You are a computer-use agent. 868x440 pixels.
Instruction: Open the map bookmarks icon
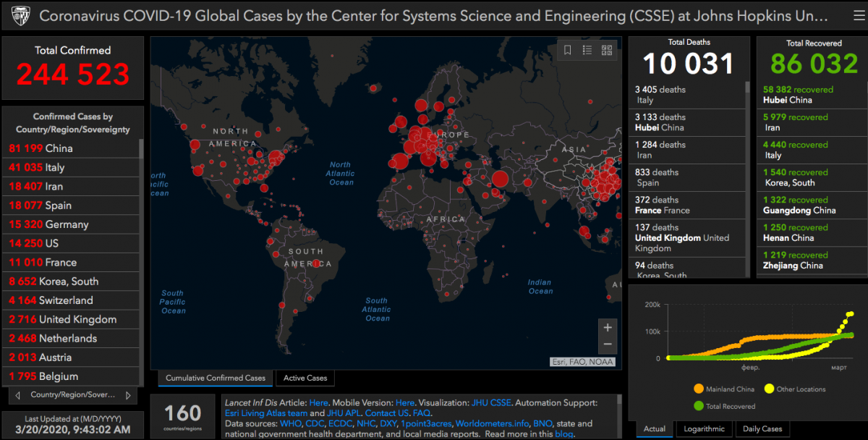click(x=568, y=50)
